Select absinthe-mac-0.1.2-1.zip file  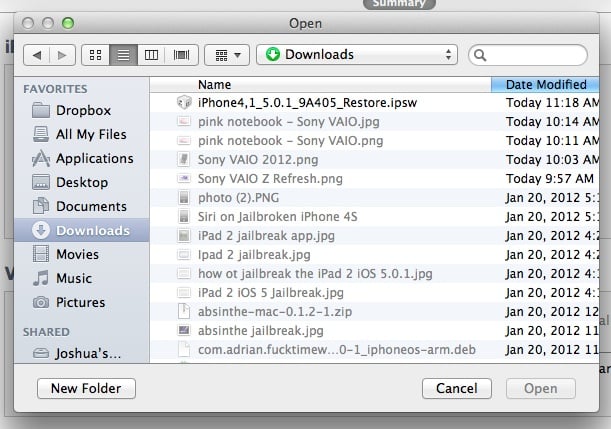(374, 312)
